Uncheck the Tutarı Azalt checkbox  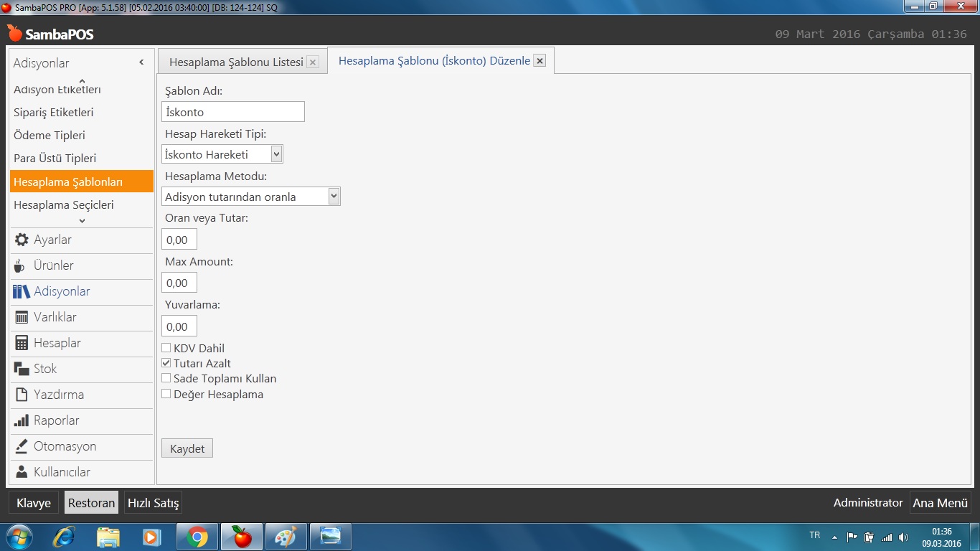click(166, 363)
